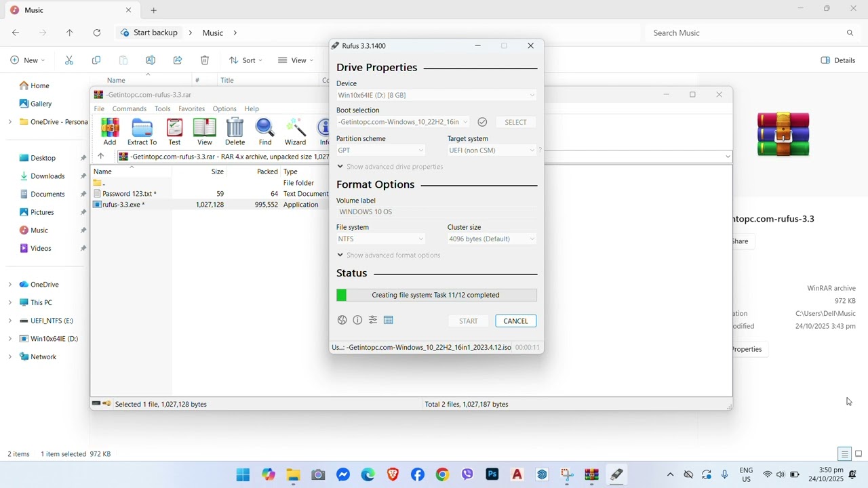
Task: Click the Delete trash icon in WinRAR
Action: coord(235,131)
